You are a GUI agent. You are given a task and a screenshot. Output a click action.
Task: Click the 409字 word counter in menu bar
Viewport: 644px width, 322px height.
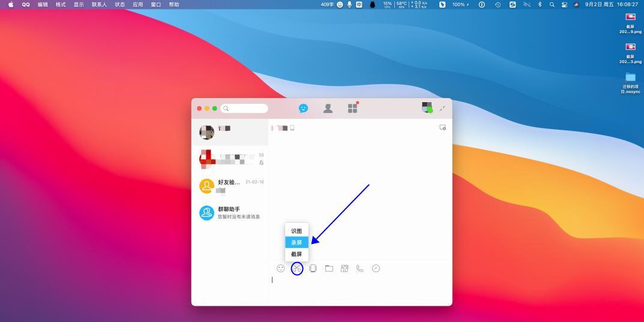coord(327,5)
